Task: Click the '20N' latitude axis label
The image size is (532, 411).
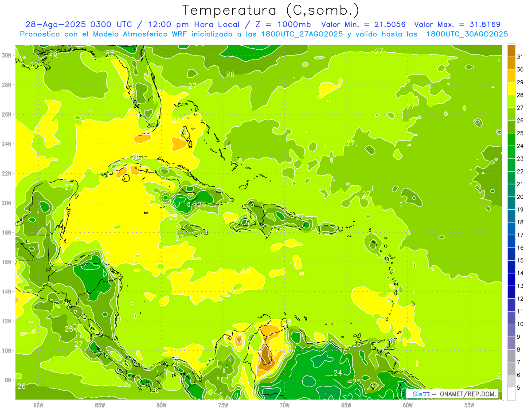Action: [x=7, y=203]
